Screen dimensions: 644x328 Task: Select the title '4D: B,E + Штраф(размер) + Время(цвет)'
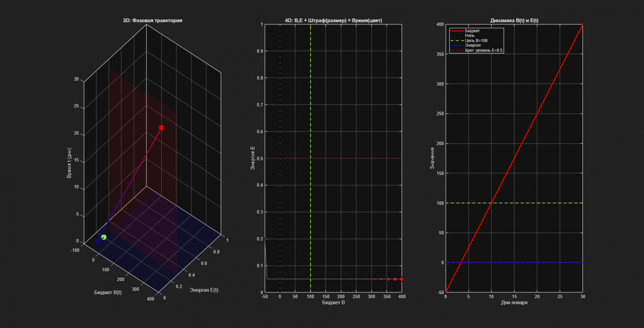(x=333, y=20)
